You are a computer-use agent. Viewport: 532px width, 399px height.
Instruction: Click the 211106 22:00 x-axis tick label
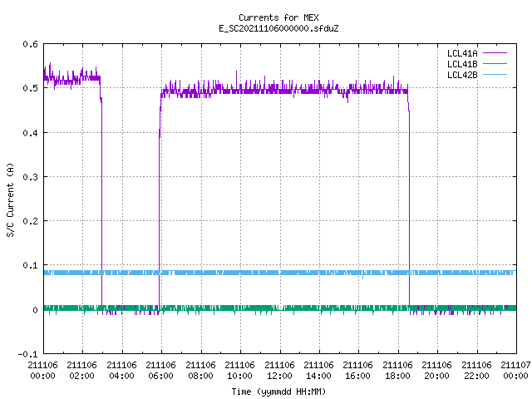click(476, 370)
